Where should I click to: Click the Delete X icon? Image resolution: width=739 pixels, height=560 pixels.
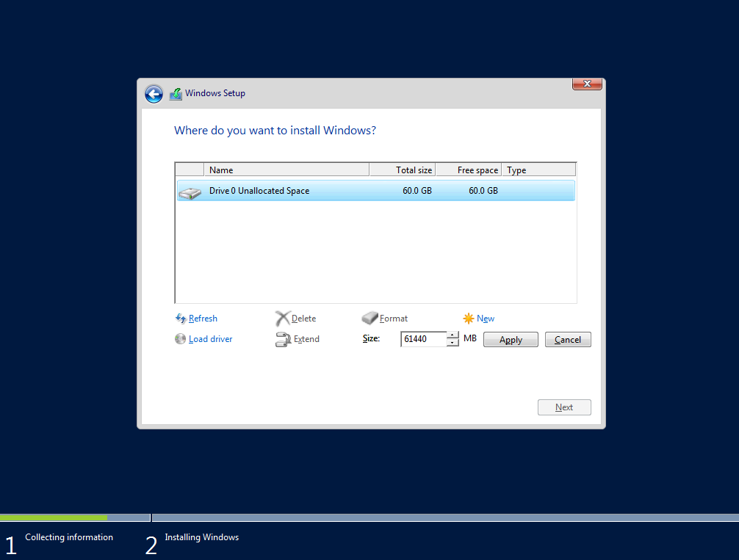coord(282,319)
